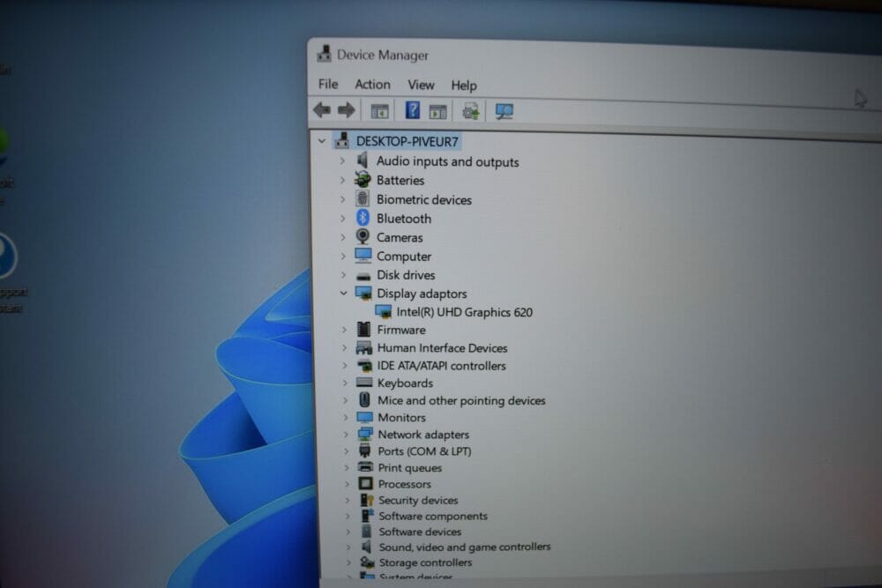
Task: Click the Computer monitor icon
Action: [363, 256]
